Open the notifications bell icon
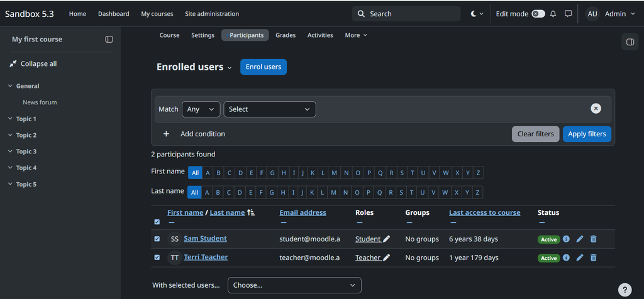The height and width of the screenshot is (299, 644). coord(553,14)
